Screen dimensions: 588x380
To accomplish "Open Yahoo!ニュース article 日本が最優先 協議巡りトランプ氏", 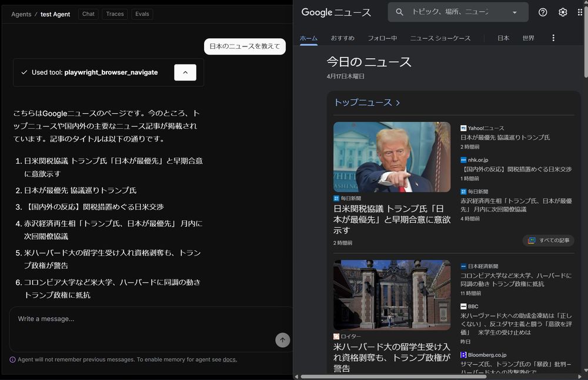I will [x=505, y=137].
